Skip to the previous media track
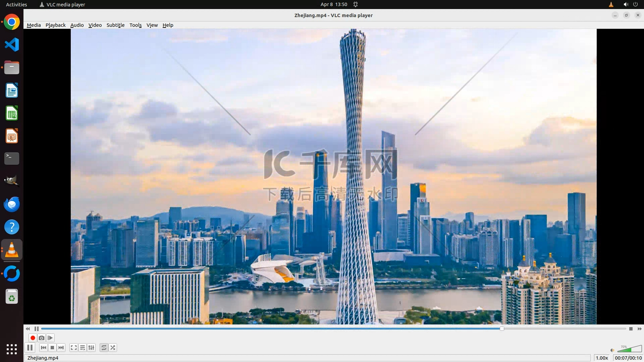 (43, 348)
